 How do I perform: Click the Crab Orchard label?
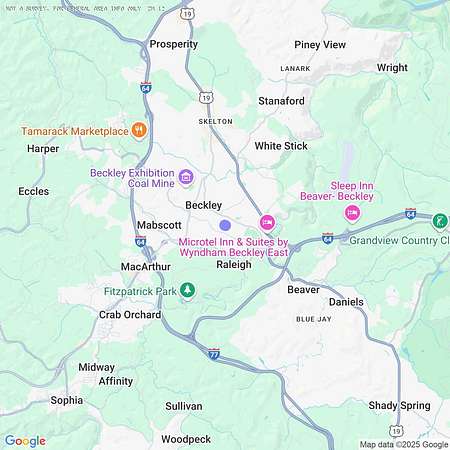(x=130, y=315)
